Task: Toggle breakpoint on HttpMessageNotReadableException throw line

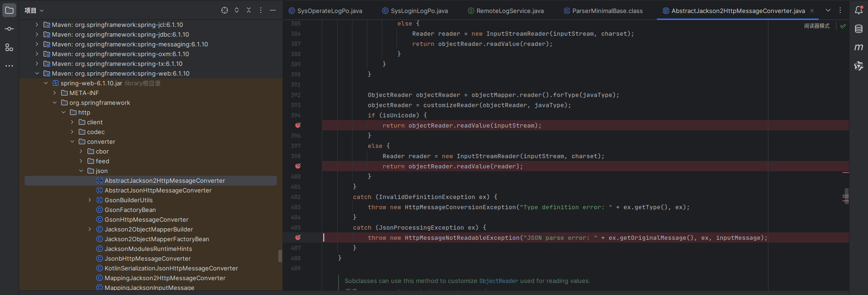Action: point(298,237)
